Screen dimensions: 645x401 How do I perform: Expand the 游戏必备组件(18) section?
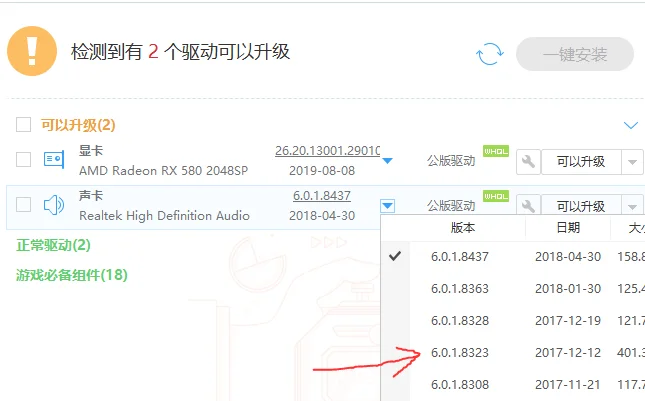(x=72, y=275)
